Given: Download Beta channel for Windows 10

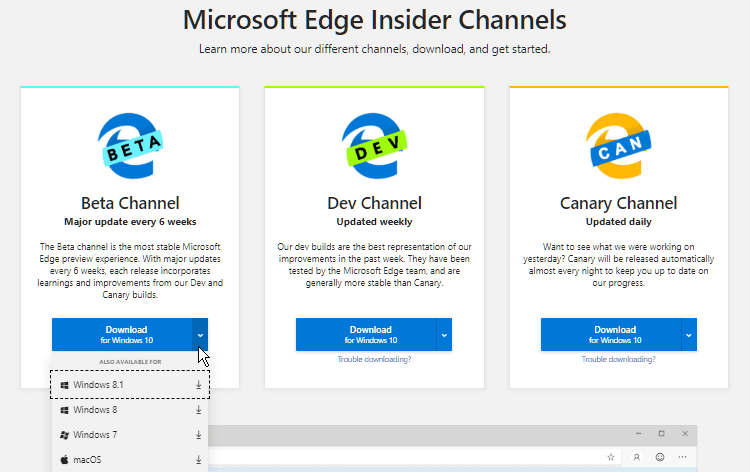Looking at the screenshot, I should 122,335.
